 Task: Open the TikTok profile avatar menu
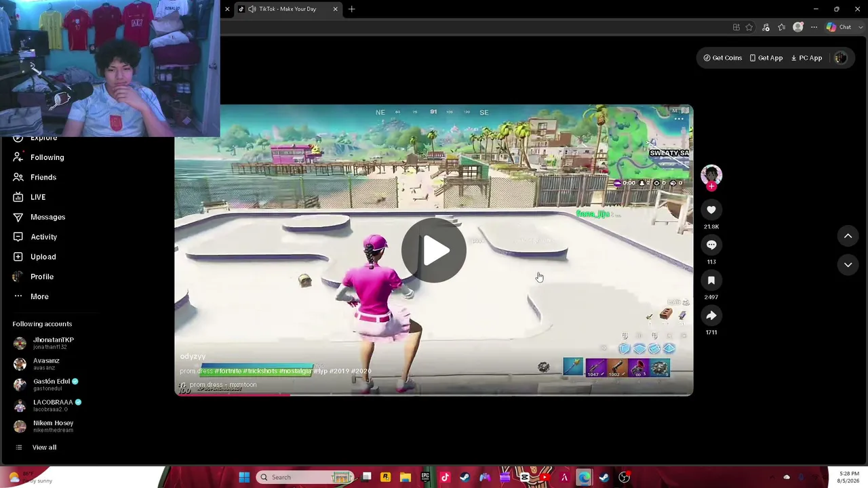840,58
